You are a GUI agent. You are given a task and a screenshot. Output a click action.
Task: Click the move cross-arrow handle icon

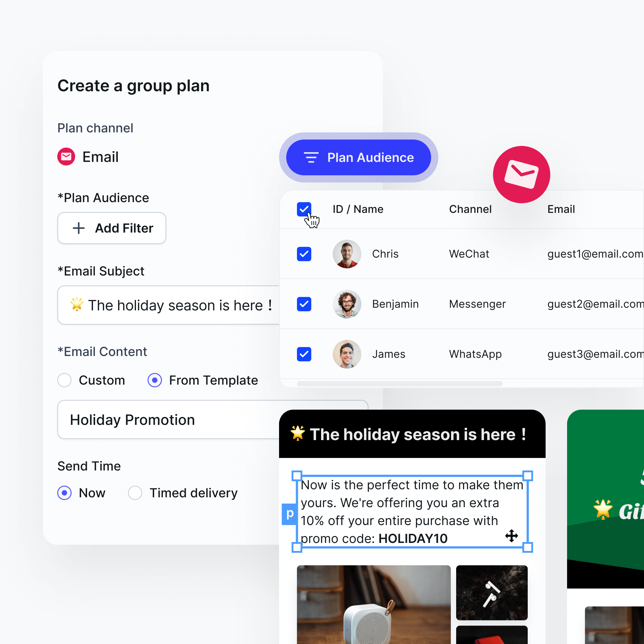pos(511,536)
